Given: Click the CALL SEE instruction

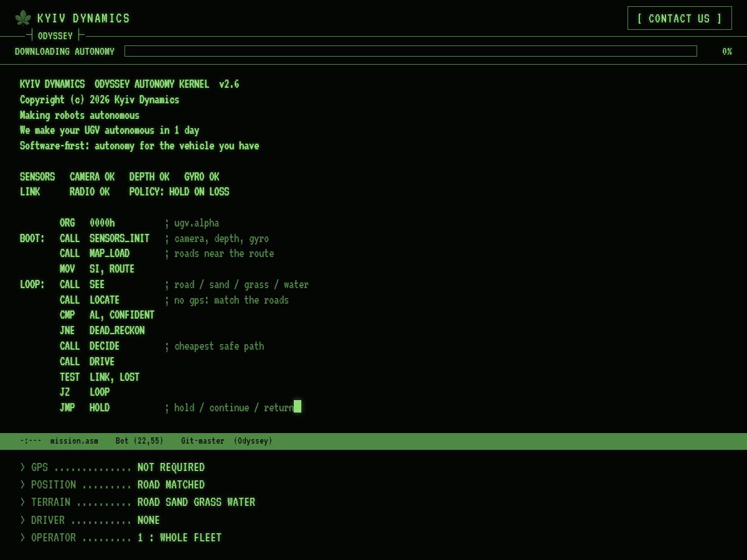Looking at the screenshot, I should coord(82,284).
